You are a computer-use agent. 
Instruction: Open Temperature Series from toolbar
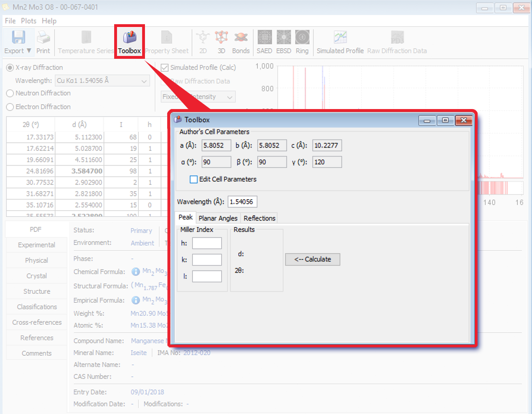point(86,42)
